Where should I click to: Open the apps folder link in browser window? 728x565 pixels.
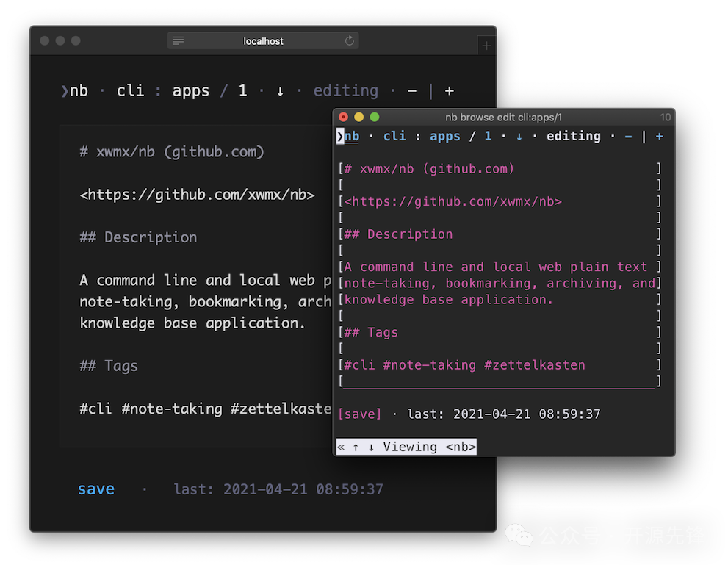(191, 91)
